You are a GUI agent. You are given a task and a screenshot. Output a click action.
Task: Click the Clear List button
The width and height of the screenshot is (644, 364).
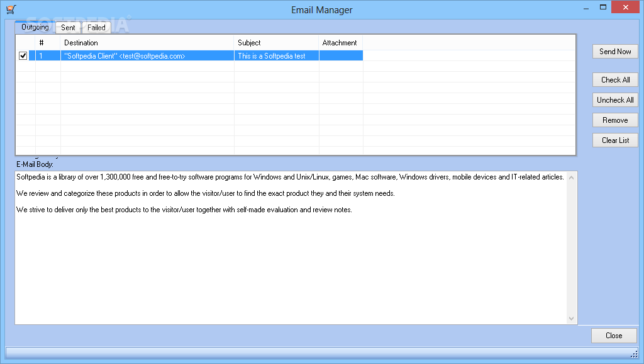(x=615, y=140)
